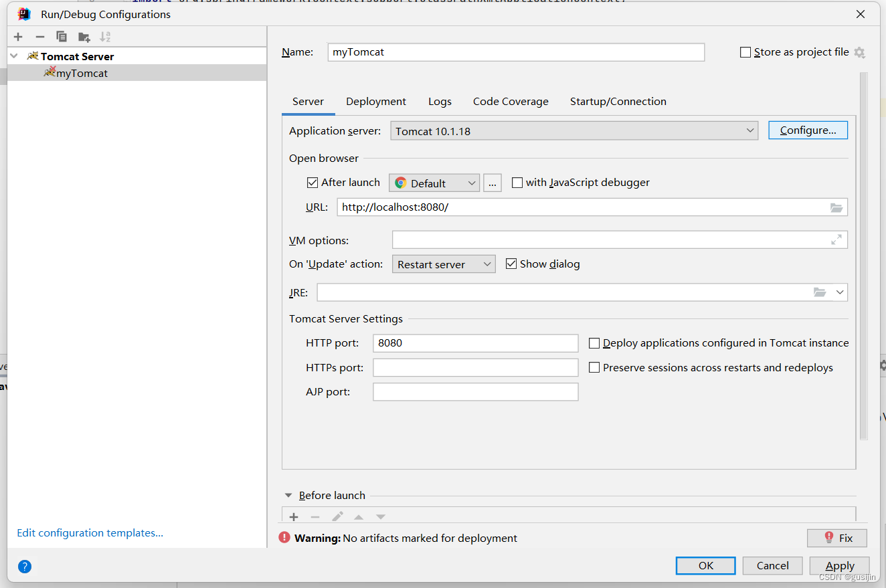Click vertical scrollbar of settings panel
Screen dimensions: 886x588
pos(864,256)
